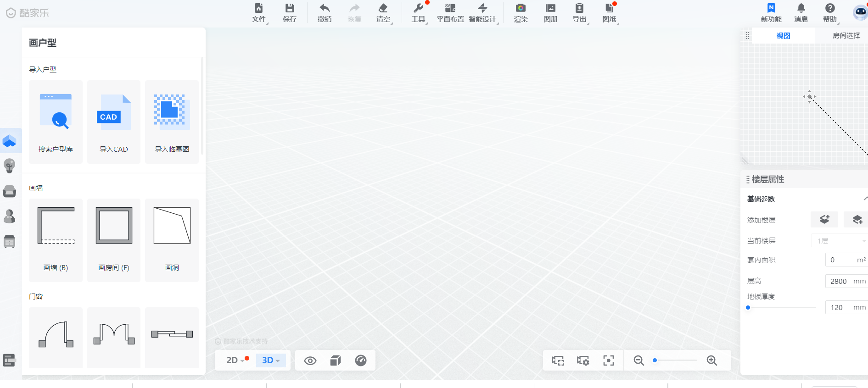
Task: Open the lightbulb sidebar icon
Action: pos(10,166)
